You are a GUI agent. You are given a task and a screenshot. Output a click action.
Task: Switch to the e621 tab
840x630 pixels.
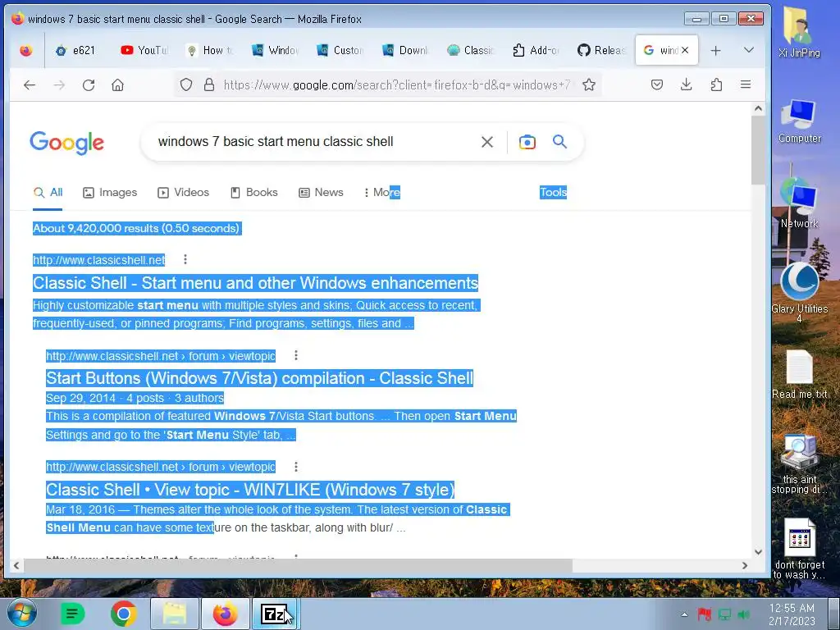pos(76,50)
